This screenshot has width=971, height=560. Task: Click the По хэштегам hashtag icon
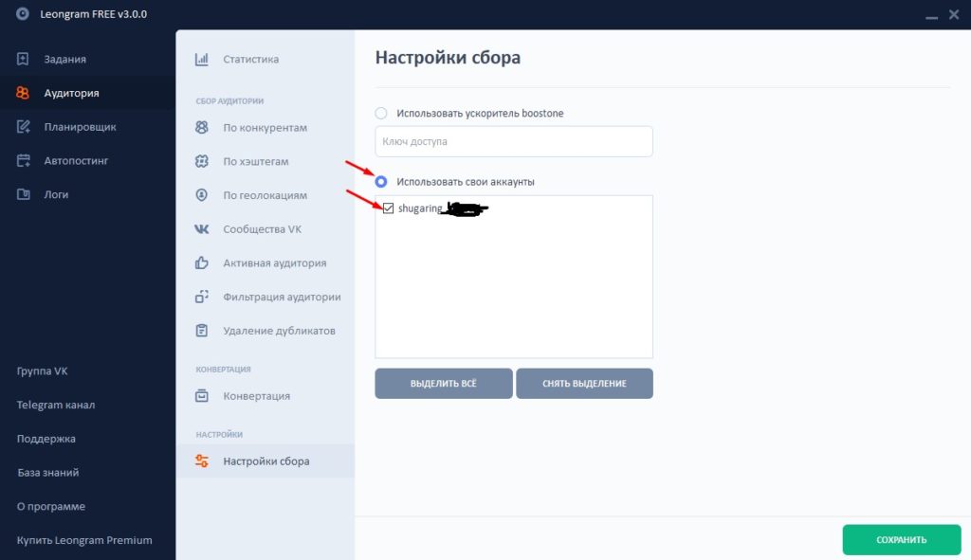point(202,161)
